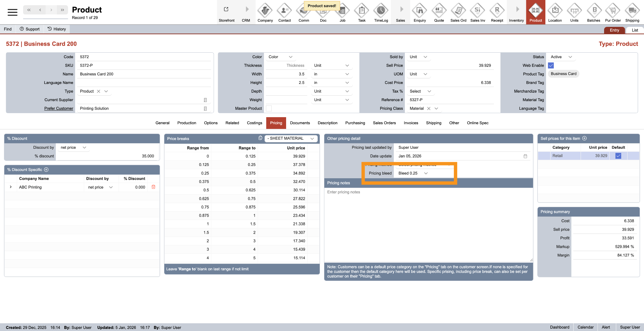Expand the Pricing bleed dropdown
The width and height of the screenshot is (644, 331).
point(426,173)
